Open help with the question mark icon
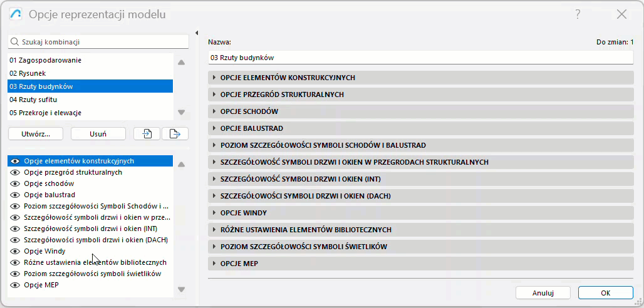The image size is (644, 308). tap(578, 14)
